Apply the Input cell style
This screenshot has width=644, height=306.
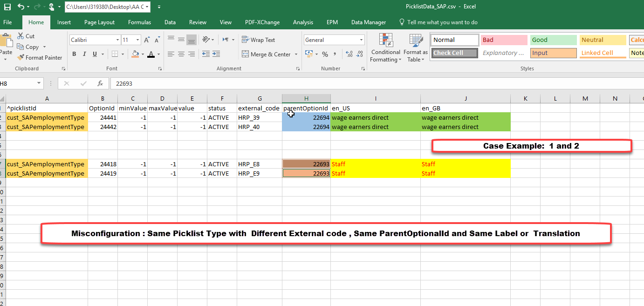pyautogui.click(x=553, y=53)
